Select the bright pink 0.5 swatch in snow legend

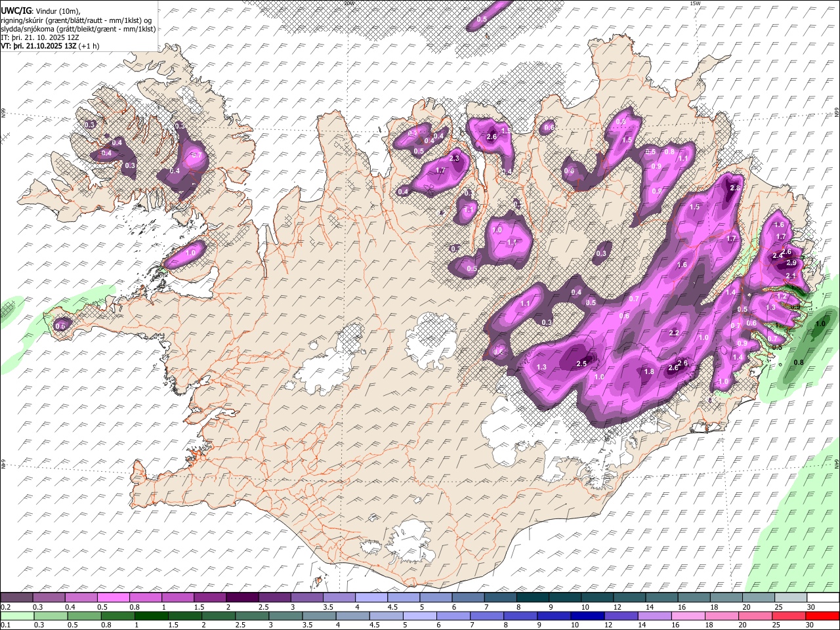(x=113, y=598)
